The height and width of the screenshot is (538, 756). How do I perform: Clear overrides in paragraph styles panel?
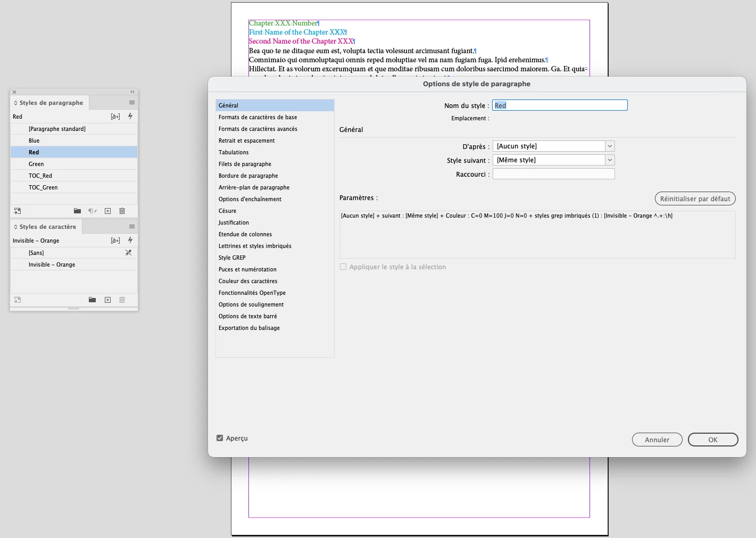(93, 211)
